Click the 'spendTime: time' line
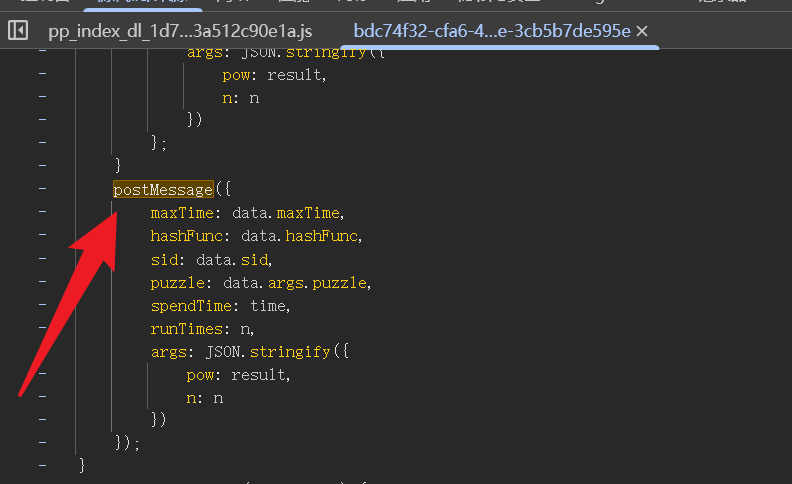The image size is (792, 484). (220, 306)
